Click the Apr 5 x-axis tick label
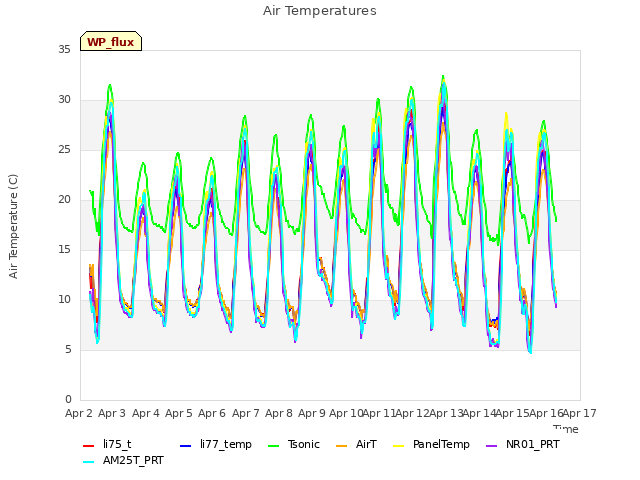Viewport: 640px width, 480px height. pyautogui.click(x=179, y=413)
